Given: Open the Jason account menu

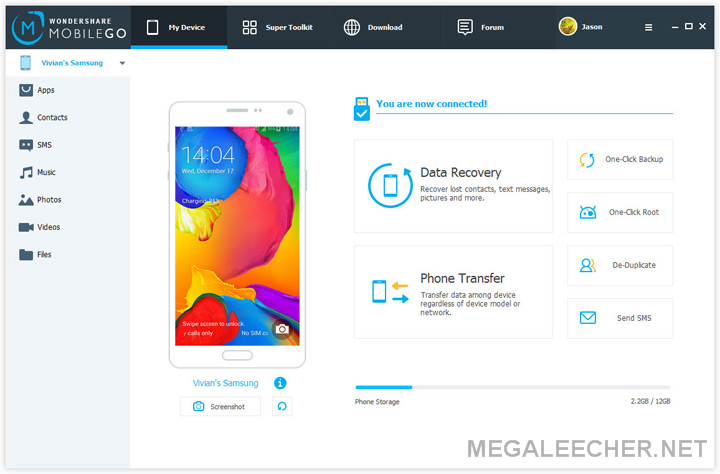Looking at the screenshot, I should (x=581, y=27).
